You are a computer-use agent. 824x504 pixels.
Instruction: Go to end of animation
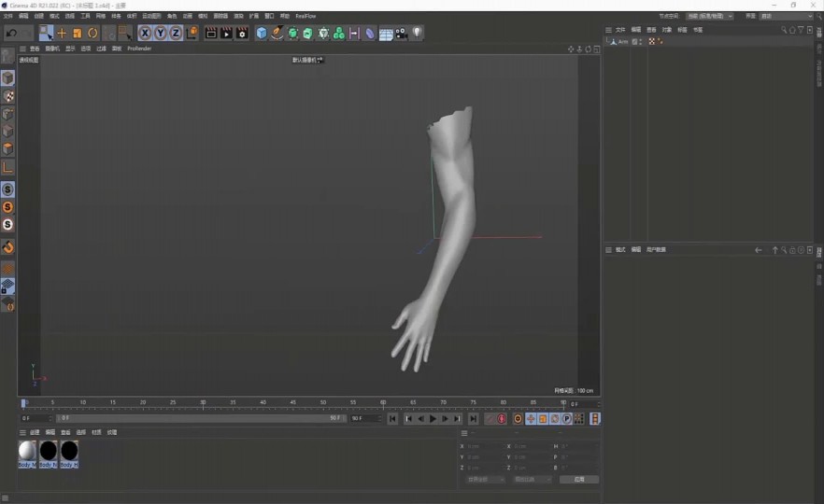pos(473,419)
